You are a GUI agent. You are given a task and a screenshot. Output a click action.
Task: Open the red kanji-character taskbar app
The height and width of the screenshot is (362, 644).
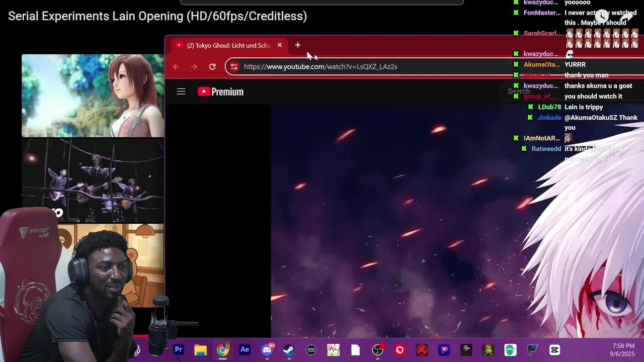click(422, 350)
